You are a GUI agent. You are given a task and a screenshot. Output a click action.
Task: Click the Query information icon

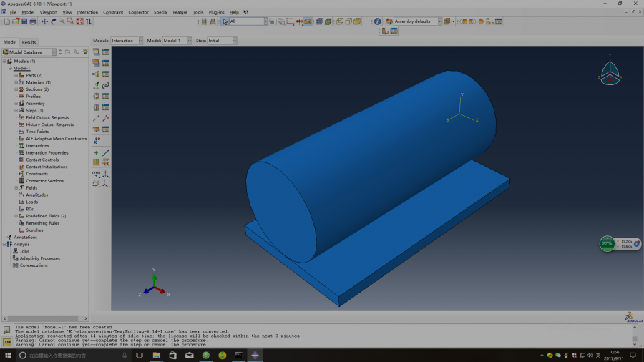377,21
